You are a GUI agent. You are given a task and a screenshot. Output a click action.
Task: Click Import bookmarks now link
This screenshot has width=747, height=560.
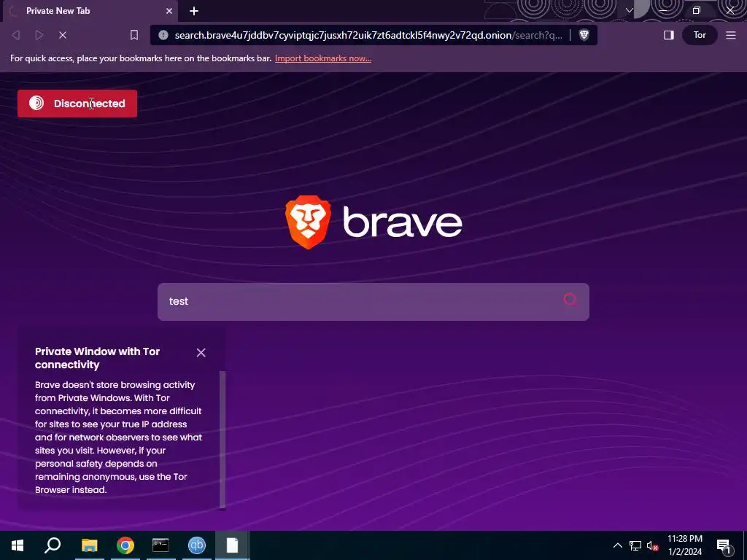pos(323,58)
